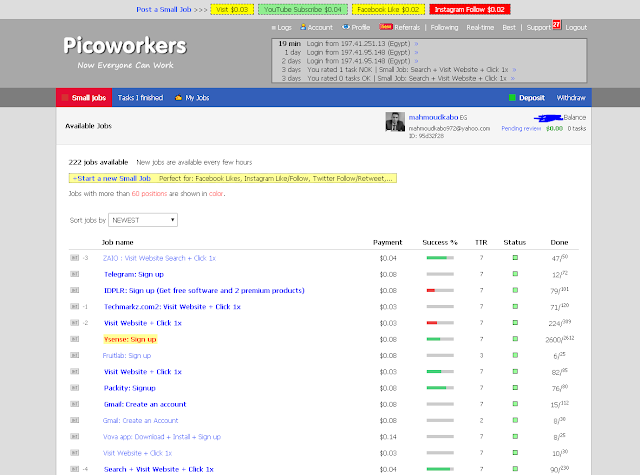
Task: Click the Success % column header
Action: point(440,242)
